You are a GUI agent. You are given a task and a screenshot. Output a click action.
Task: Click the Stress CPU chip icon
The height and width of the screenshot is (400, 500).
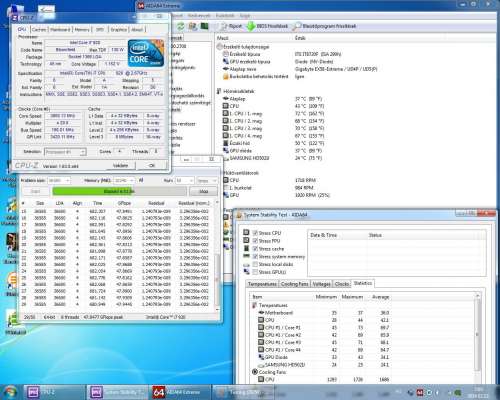coord(246,232)
